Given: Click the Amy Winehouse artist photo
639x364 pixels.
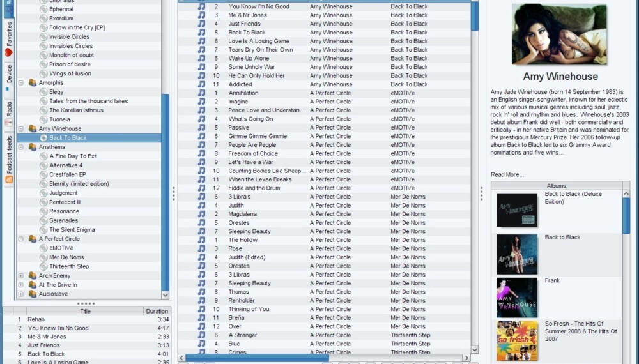Looking at the screenshot, I should pos(560,34).
